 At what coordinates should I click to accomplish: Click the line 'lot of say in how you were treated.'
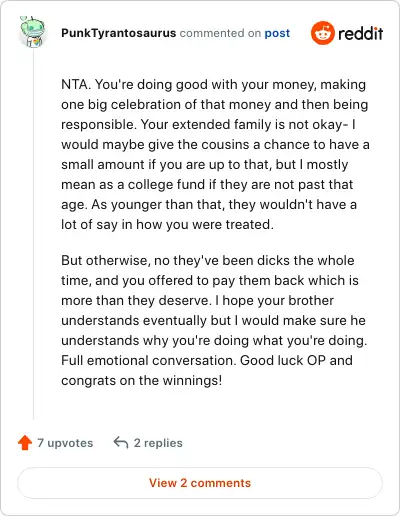point(167,224)
